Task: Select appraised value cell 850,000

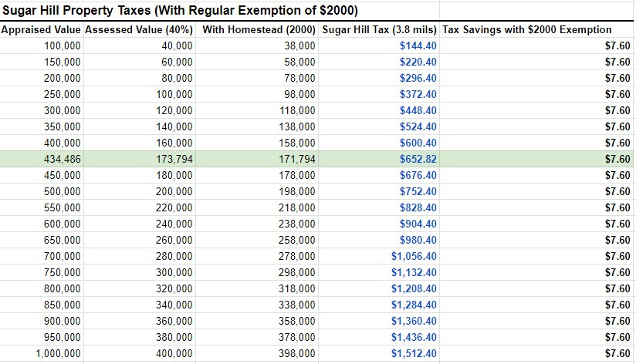Action: [x=63, y=305]
